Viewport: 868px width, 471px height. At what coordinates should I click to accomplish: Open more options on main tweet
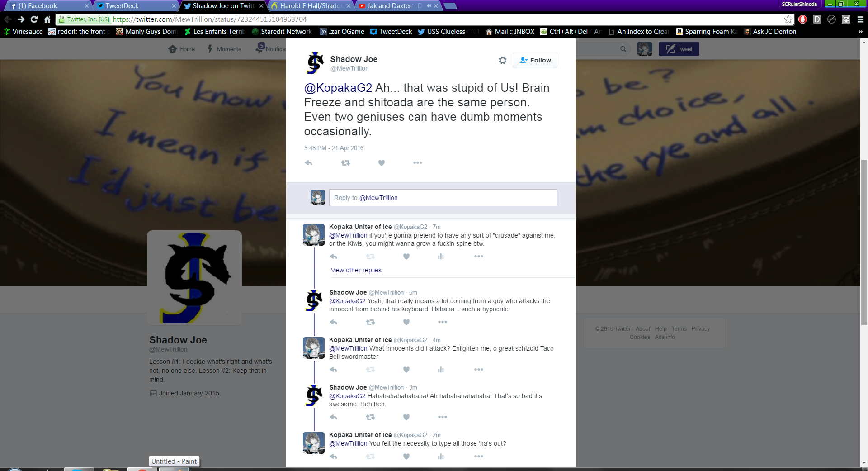pyautogui.click(x=418, y=163)
